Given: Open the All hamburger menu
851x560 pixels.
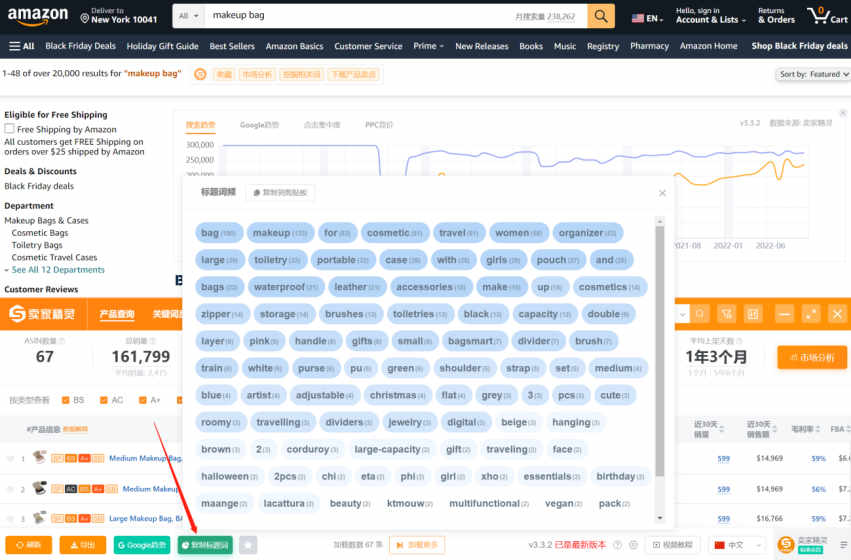Looking at the screenshot, I should pyautogui.click(x=22, y=46).
